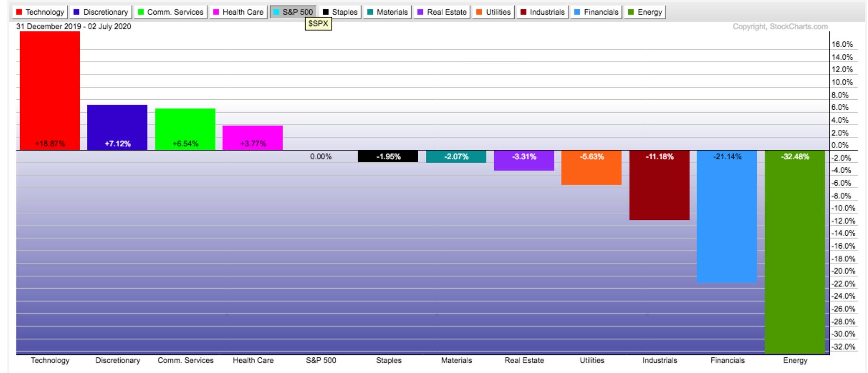Click the Utilities legend button

[x=494, y=12]
